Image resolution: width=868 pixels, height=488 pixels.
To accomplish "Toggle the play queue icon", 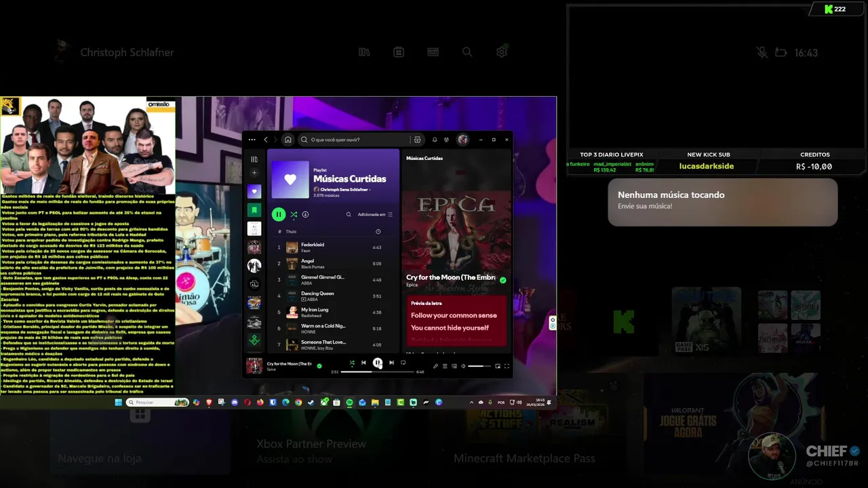I will point(445,366).
